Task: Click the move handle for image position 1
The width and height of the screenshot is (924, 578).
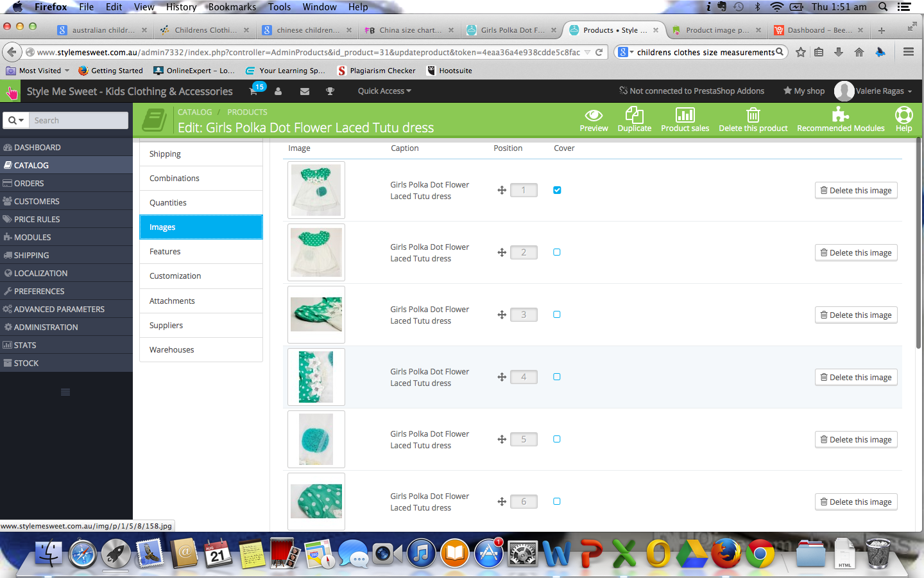Action: click(x=502, y=190)
